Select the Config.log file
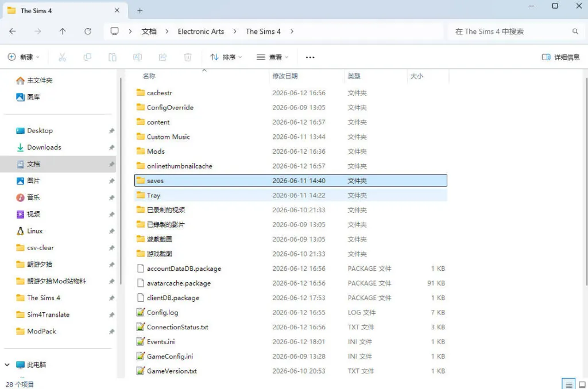 pyautogui.click(x=291, y=312)
